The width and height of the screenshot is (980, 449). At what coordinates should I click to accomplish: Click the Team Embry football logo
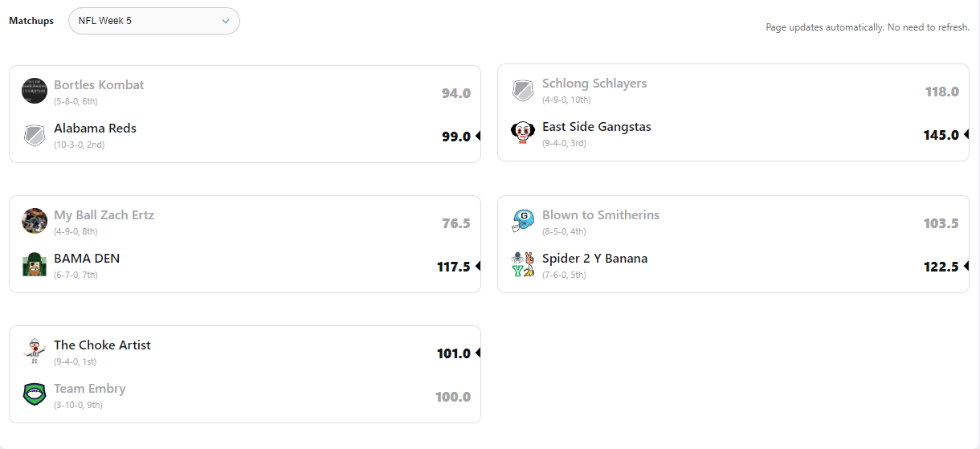point(35,394)
